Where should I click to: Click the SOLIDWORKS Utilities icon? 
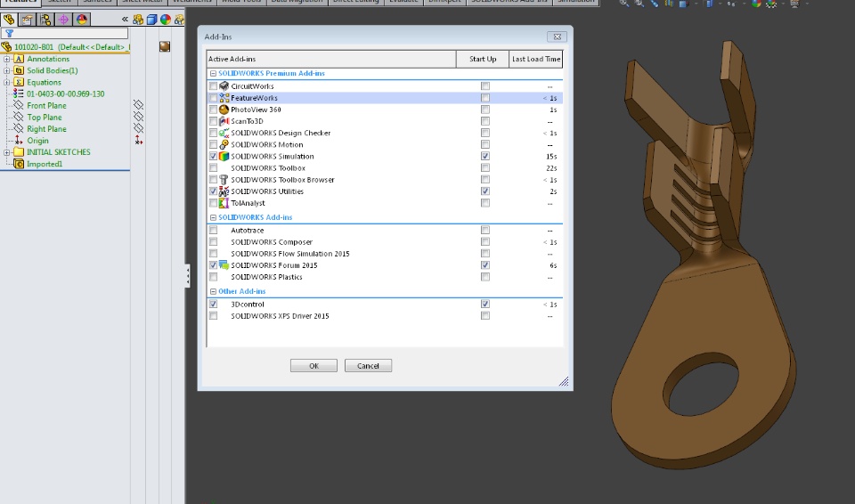[x=224, y=191]
